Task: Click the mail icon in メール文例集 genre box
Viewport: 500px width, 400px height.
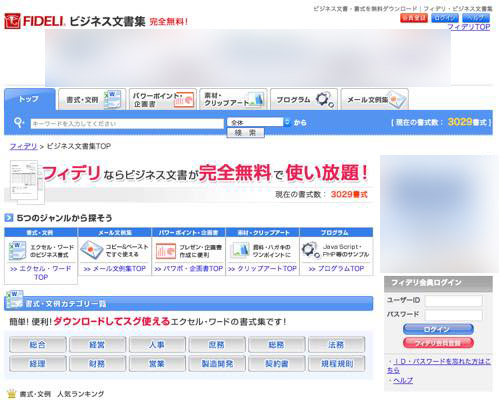Action: click(91, 250)
